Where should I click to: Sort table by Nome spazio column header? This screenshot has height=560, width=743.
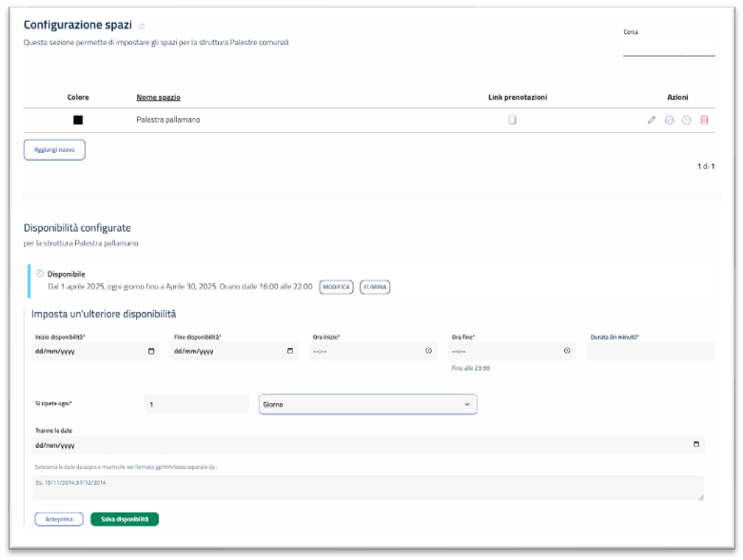(158, 97)
